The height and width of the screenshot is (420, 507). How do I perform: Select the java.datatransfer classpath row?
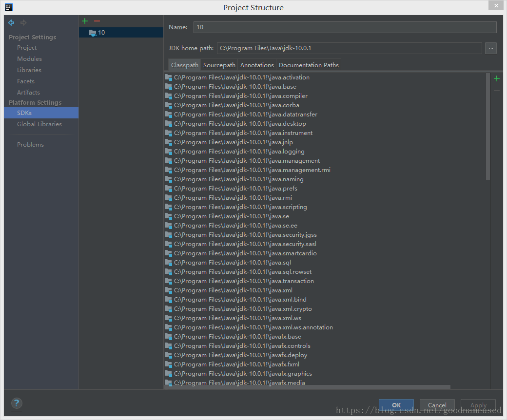[x=325, y=115]
